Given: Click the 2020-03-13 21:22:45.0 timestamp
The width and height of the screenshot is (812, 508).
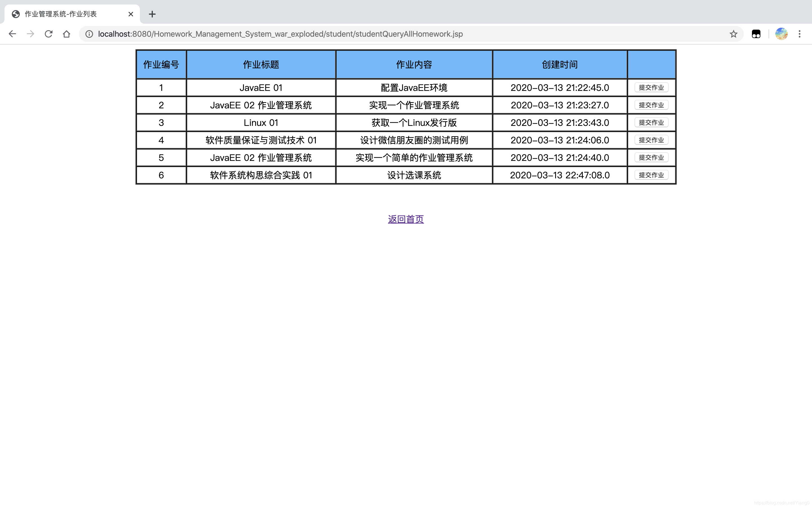Looking at the screenshot, I should click(560, 88).
